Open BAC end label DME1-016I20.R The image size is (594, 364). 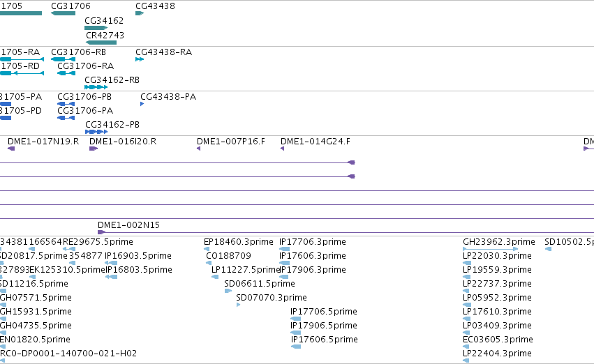(x=123, y=141)
